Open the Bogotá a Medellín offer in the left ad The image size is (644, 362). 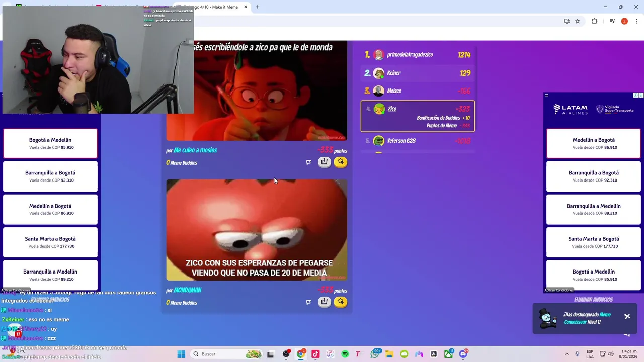point(50,143)
